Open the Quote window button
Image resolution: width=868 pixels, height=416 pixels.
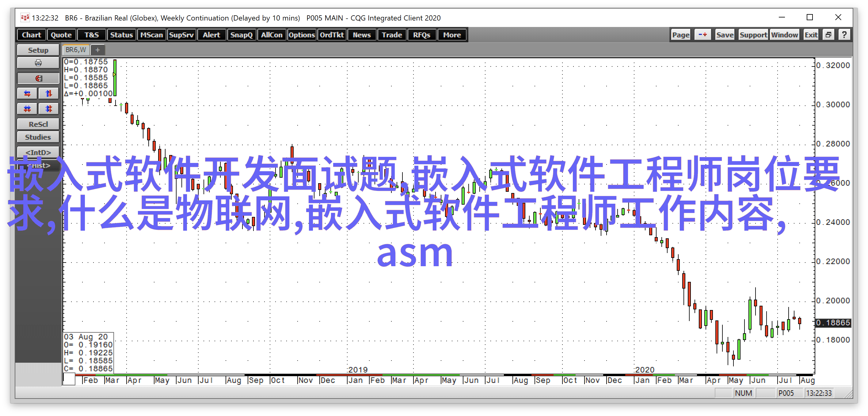pos(61,35)
